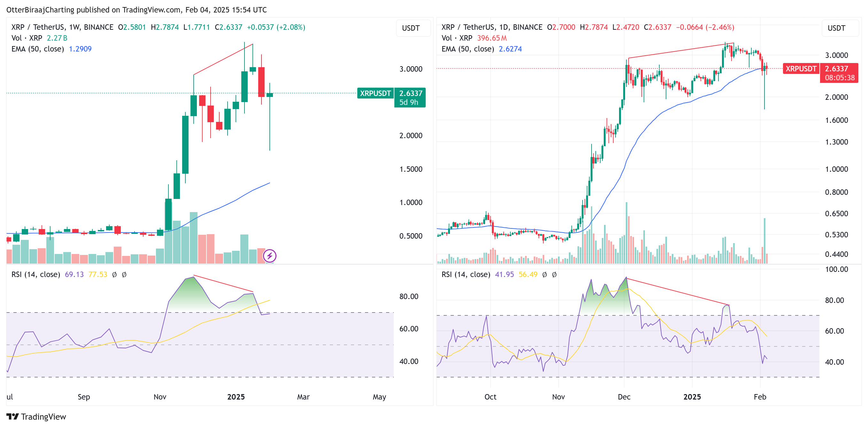Screen dimensions: 868x428
Task: Click 0.6500 on daily price scale
Action: coord(836,213)
